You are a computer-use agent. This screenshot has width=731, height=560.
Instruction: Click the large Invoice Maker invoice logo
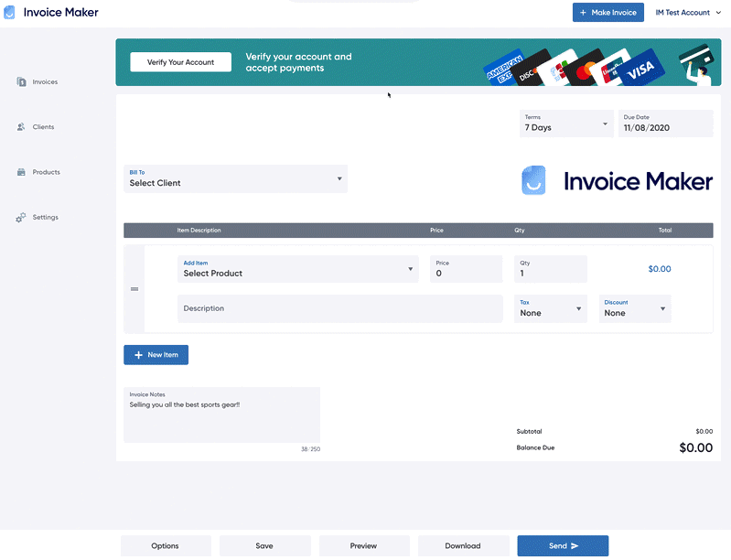617,181
